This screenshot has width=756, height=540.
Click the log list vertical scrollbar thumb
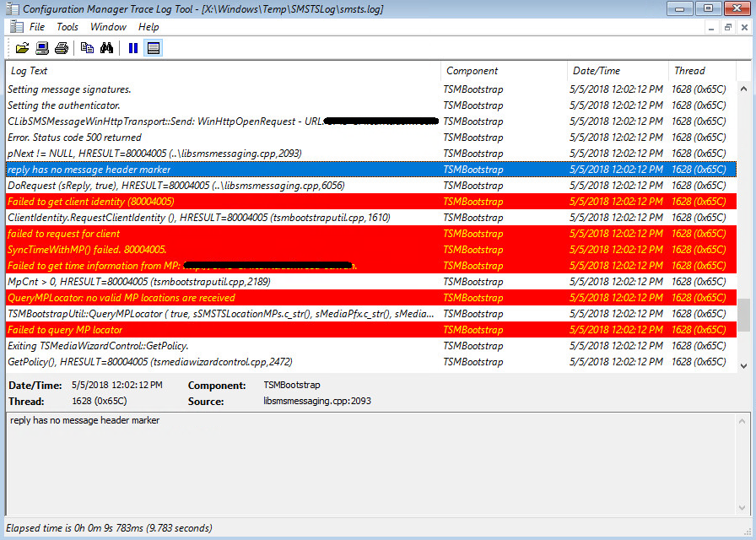(743, 315)
